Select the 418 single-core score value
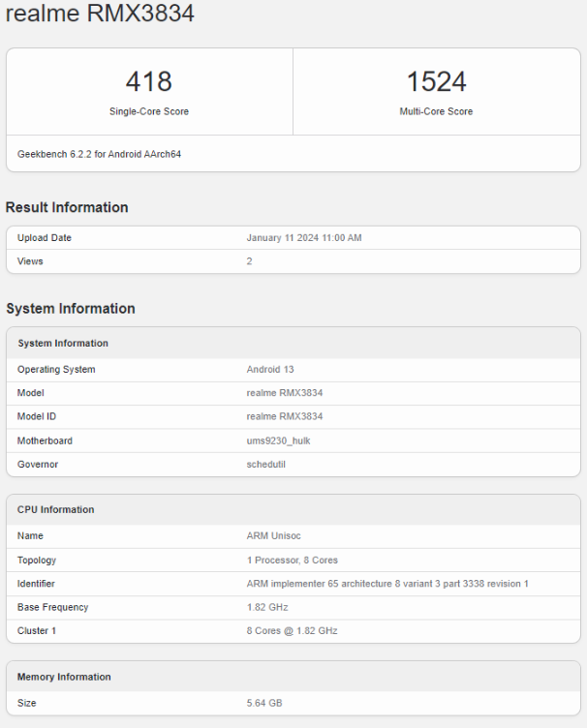This screenshot has width=587, height=728. [x=149, y=81]
